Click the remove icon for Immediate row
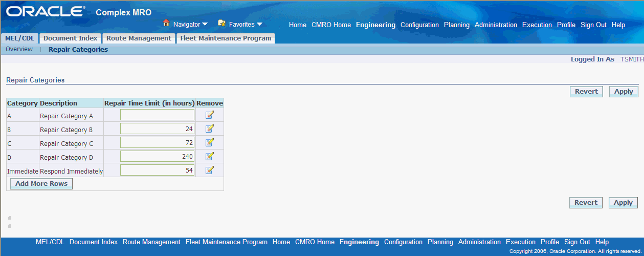This screenshot has height=256, width=644. pos(209,170)
